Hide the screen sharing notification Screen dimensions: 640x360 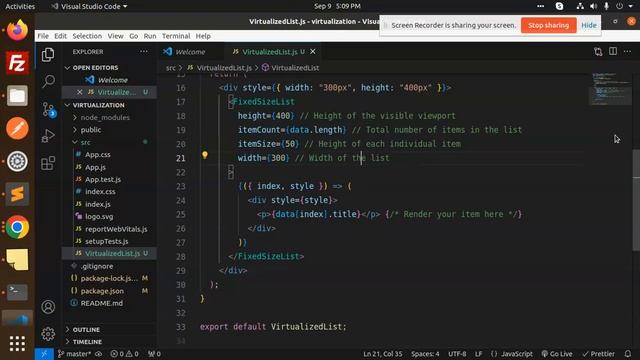point(589,25)
